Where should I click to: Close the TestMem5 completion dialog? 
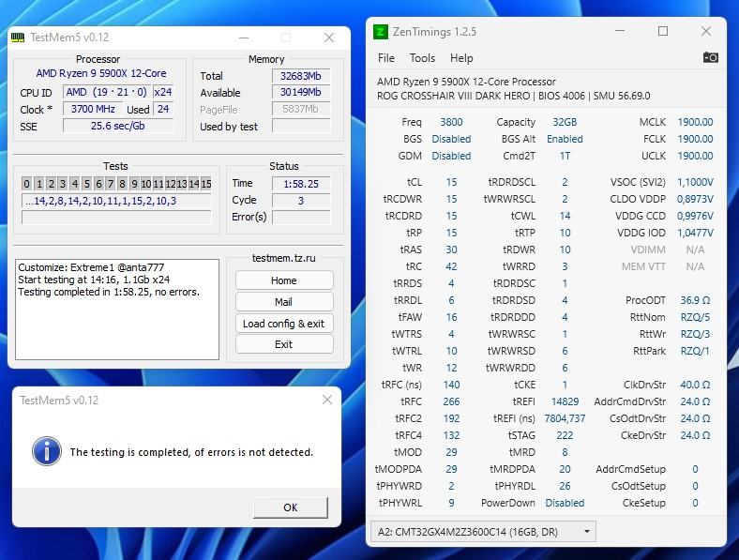pos(327,400)
